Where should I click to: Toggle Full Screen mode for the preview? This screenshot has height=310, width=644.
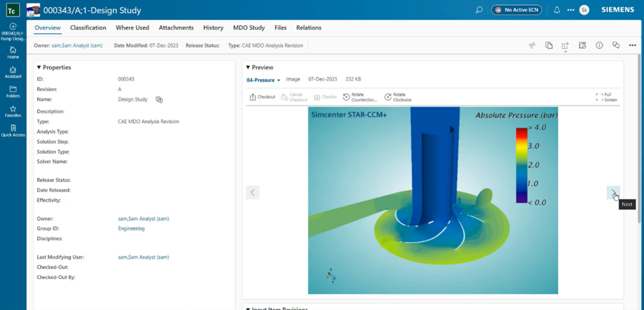tap(606, 96)
